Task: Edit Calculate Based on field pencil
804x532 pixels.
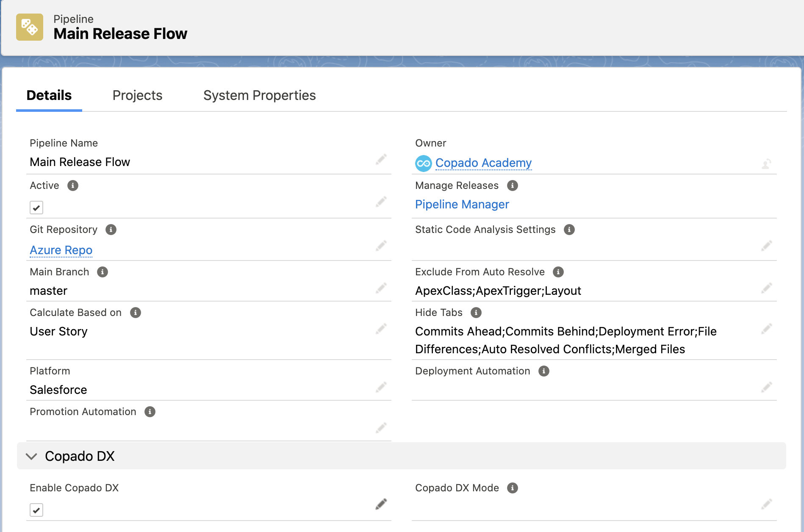Action: (381, 329)
